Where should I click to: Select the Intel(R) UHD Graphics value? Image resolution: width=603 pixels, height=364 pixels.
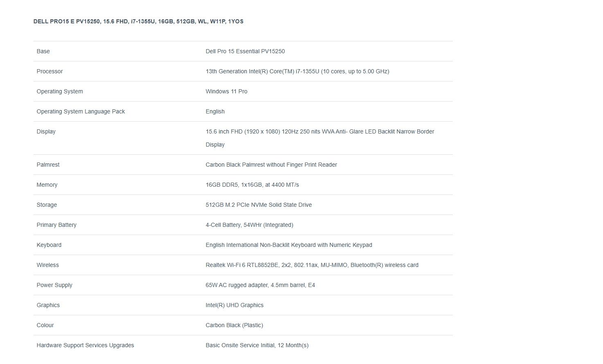click(x=235, y=305)
